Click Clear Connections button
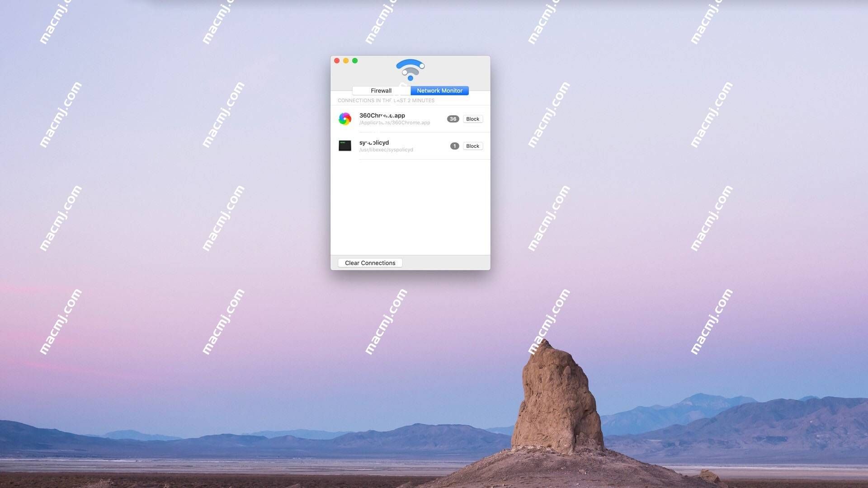The width and height of the screenshot is (868, 488). 370,262
